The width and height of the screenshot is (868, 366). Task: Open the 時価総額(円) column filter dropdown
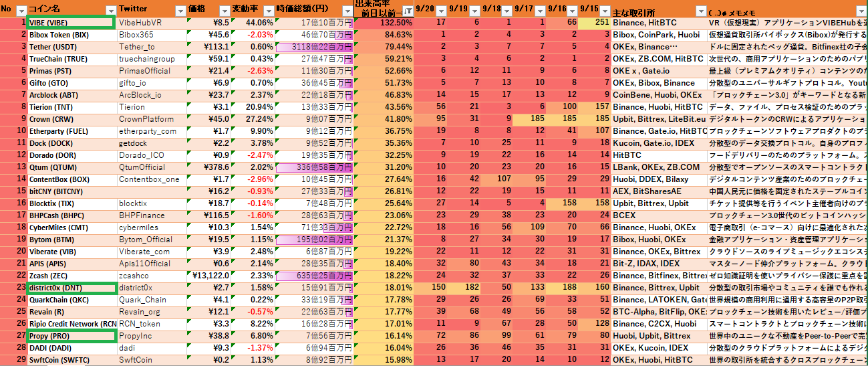click(346, 11)
